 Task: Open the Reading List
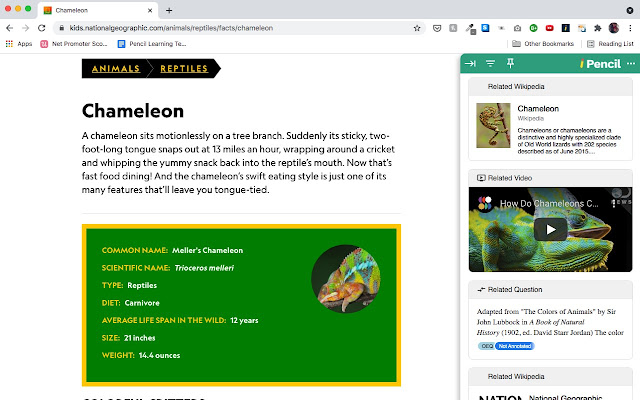[x=610, y=44]
